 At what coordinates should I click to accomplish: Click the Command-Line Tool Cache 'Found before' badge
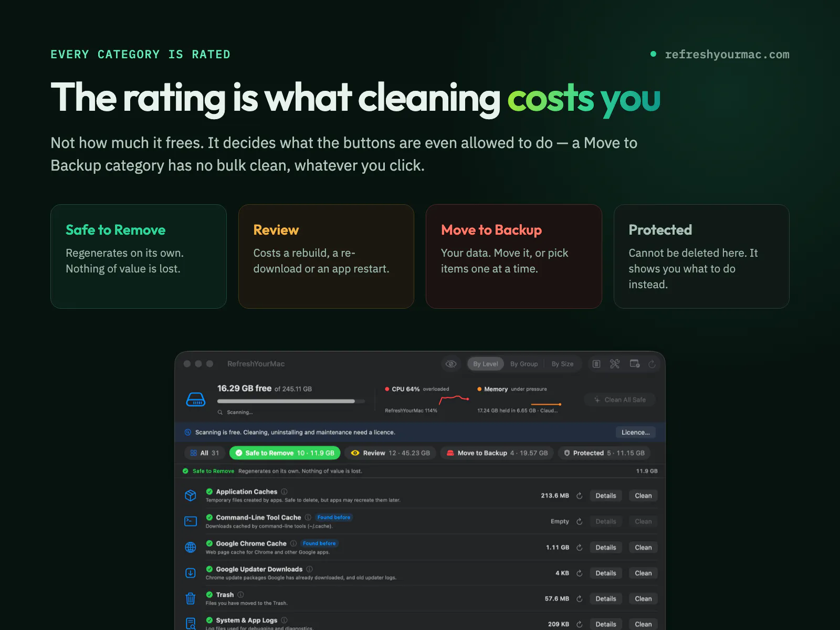click(x=333, y=518)
